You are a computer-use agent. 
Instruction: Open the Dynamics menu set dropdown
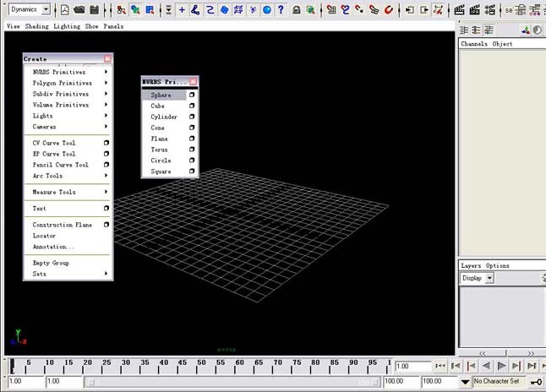[x=46, y=10]
